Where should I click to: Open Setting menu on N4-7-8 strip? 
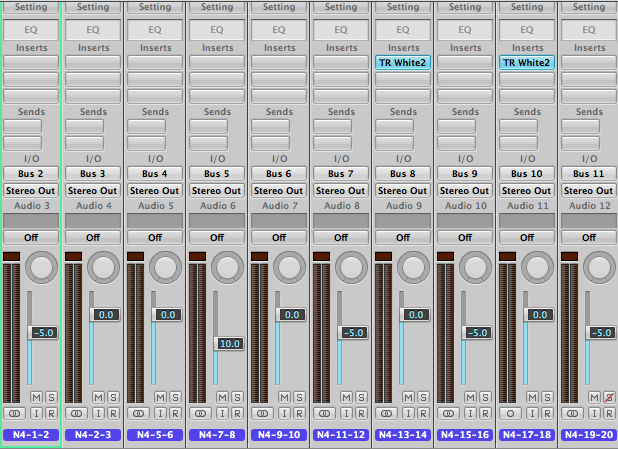(217, 7)
